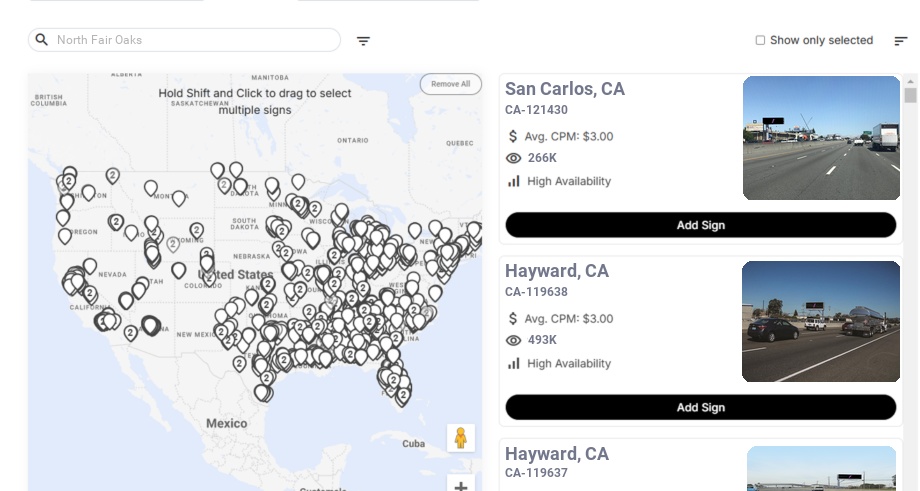Click Hayward CA-119638 availability bars icon

click(514, 363)
